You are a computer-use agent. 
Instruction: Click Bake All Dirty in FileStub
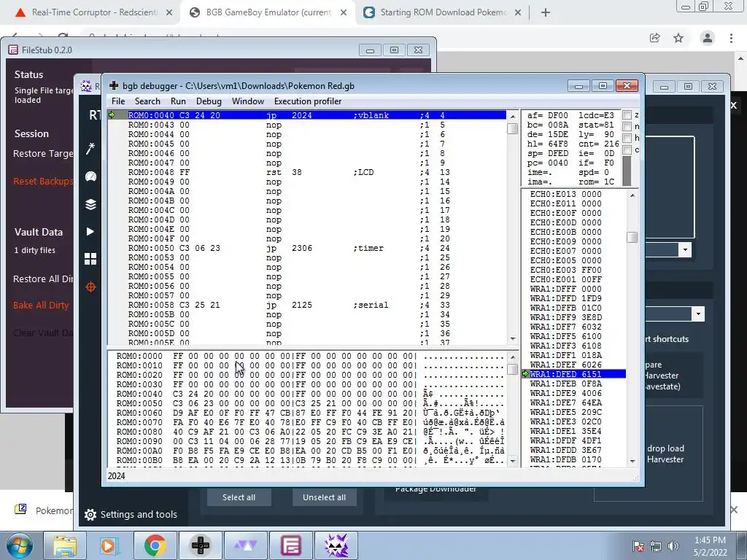[x=41, y=306]
